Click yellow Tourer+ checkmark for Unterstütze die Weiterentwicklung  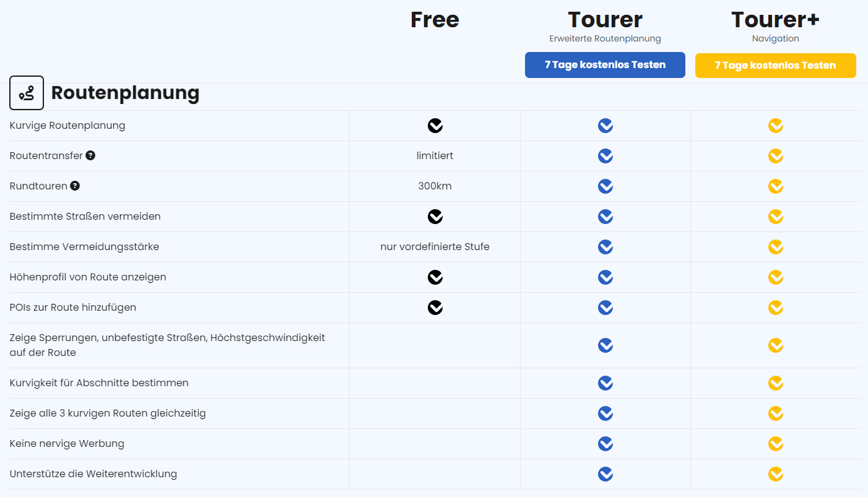tap(776, 474)
